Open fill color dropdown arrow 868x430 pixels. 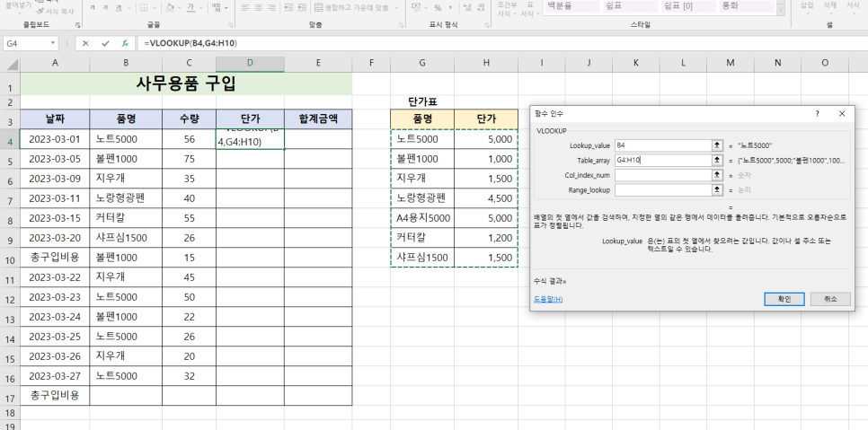180,8
